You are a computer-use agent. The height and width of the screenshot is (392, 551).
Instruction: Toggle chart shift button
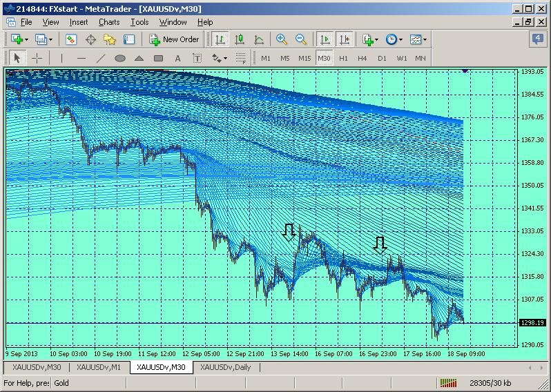[344, 39]
